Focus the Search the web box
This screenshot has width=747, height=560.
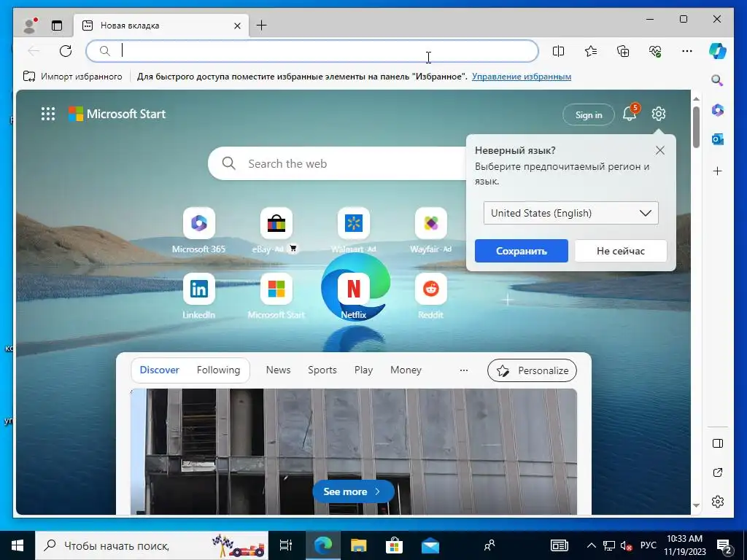click(338, 163)
